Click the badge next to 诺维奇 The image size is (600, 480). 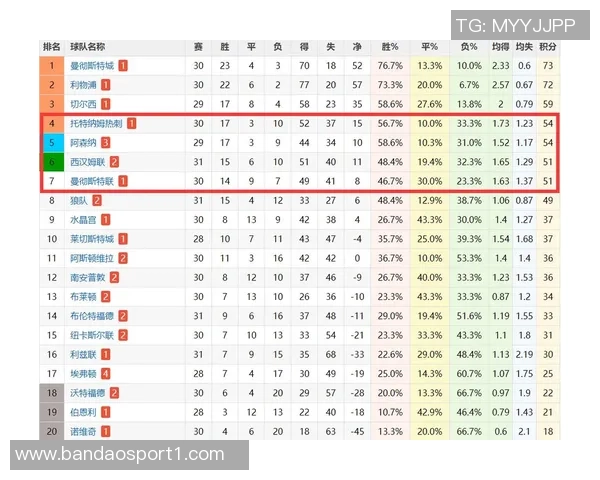point(106,430)
